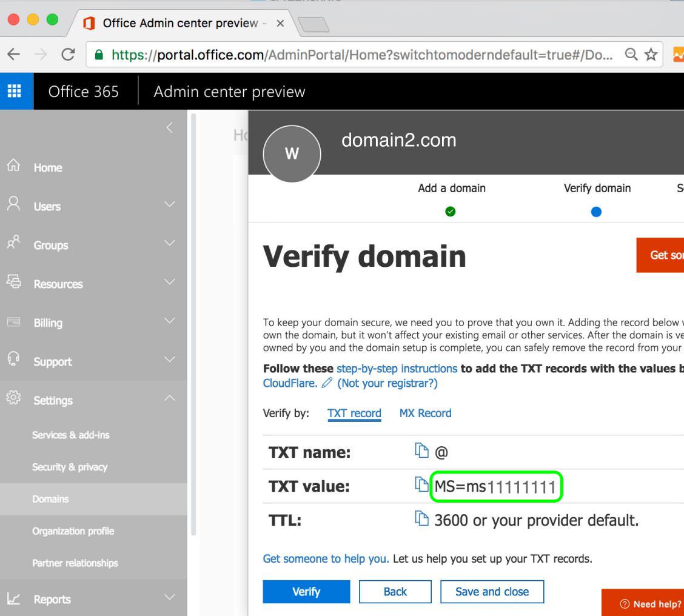
Task: Click the Users person icon in sidebar
Action: 13,203
